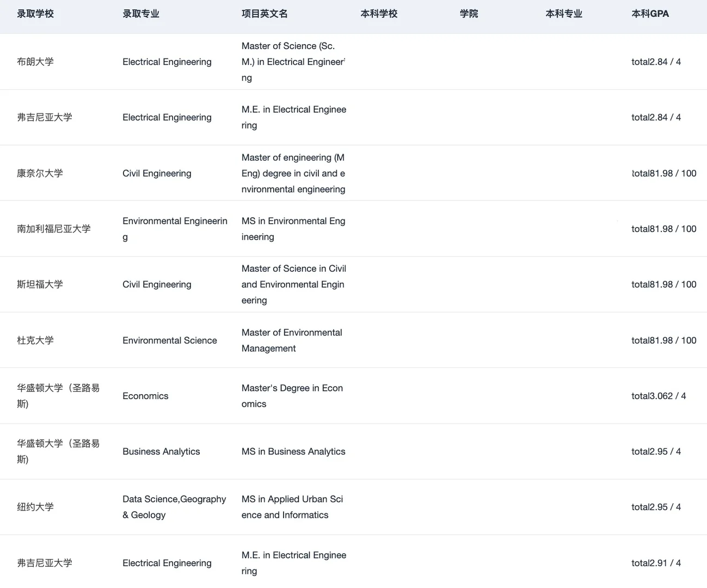
Task: Click the 本科专业 column header
Action: pyautogui.click(x=564, y=14)
